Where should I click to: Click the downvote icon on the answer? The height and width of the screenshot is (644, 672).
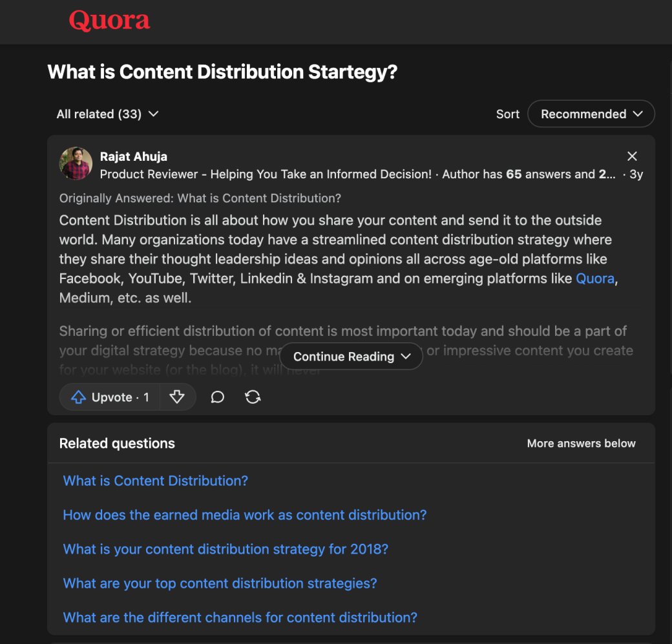click(x=177, y=397)
